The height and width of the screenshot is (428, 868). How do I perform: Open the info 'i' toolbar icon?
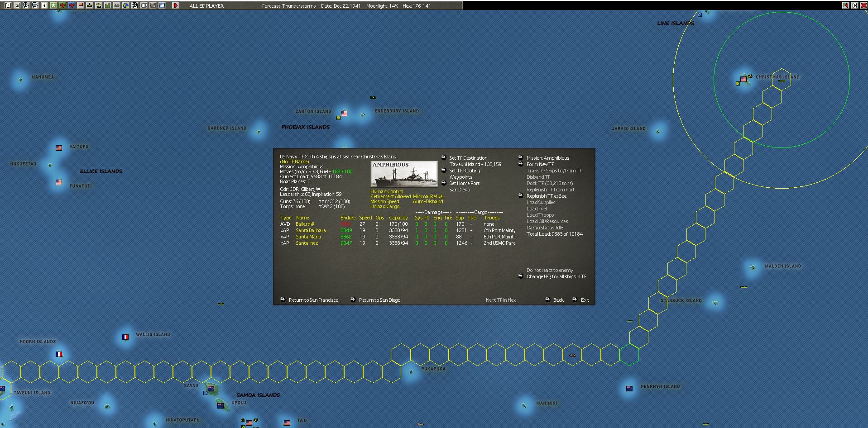point(44,5)
